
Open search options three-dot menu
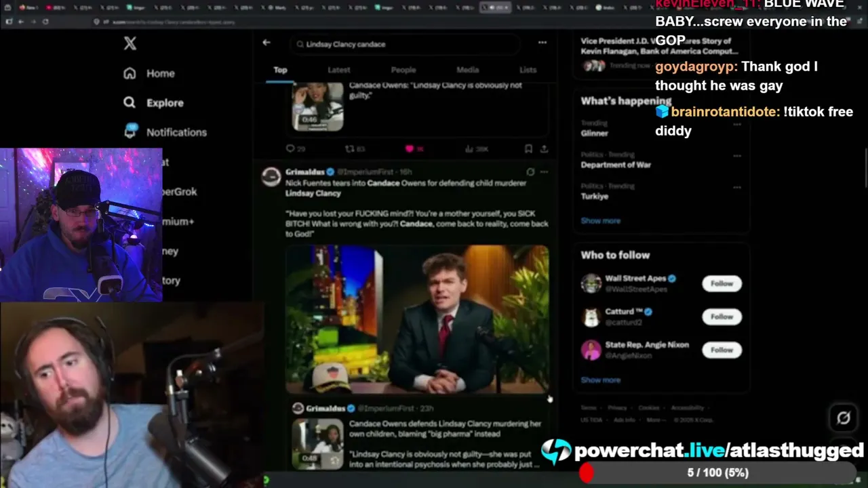pyautogui.click(x=542, y=43)
